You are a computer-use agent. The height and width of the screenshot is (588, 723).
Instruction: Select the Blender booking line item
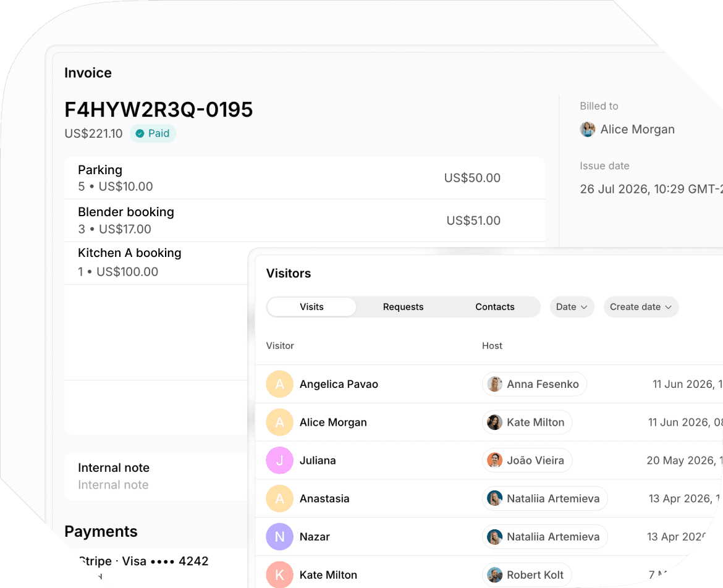pos(304,220)
